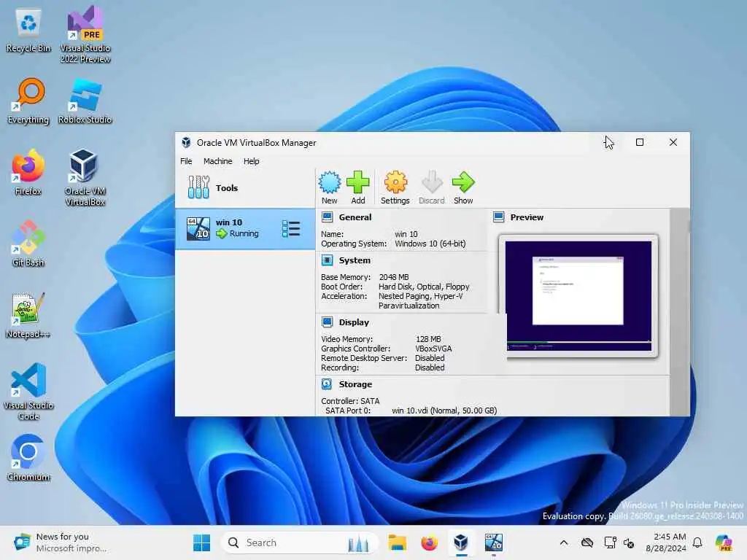Open the notification bell icon
This screenshot has height=560, width=747.
point(697,542)
